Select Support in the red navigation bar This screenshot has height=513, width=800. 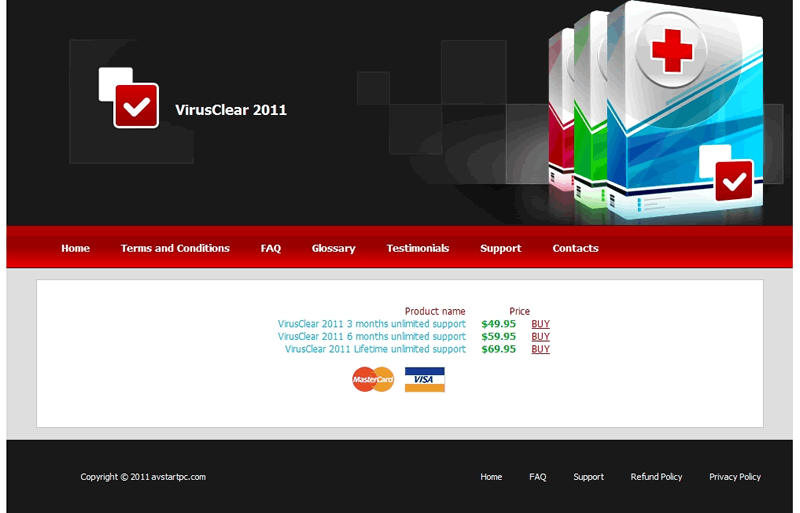point(500,248)
